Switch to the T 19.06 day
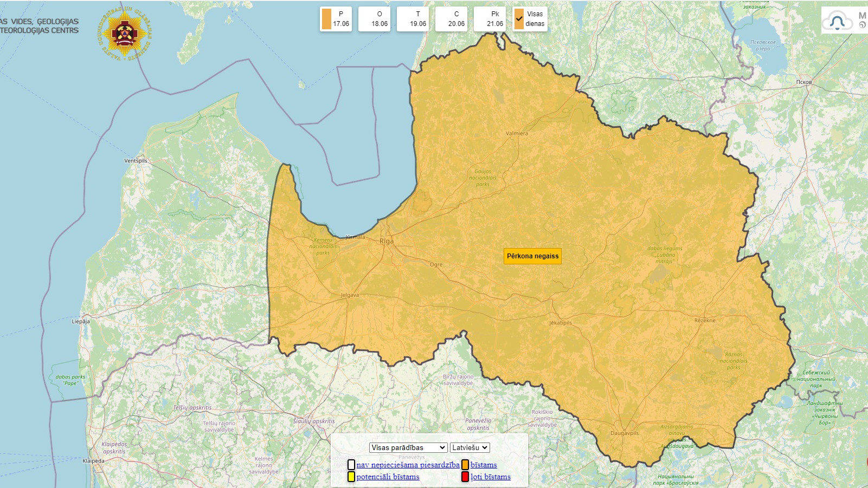 click(413, 19)
